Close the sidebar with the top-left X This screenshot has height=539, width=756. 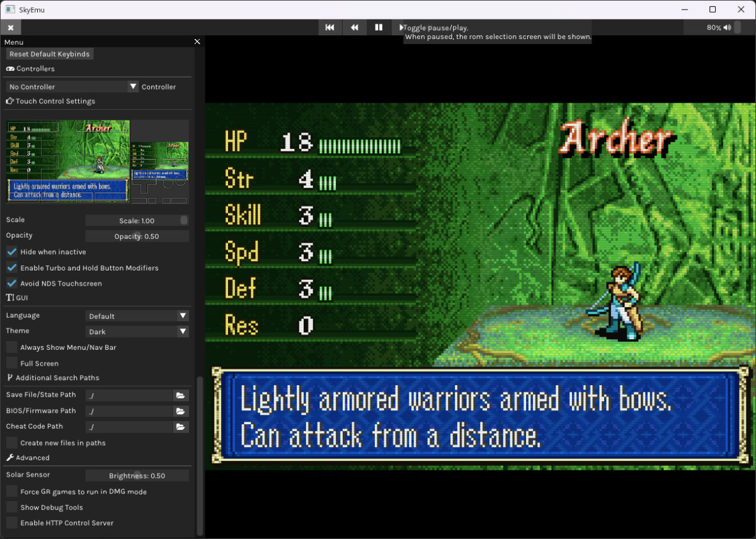(x=11, y=27)
